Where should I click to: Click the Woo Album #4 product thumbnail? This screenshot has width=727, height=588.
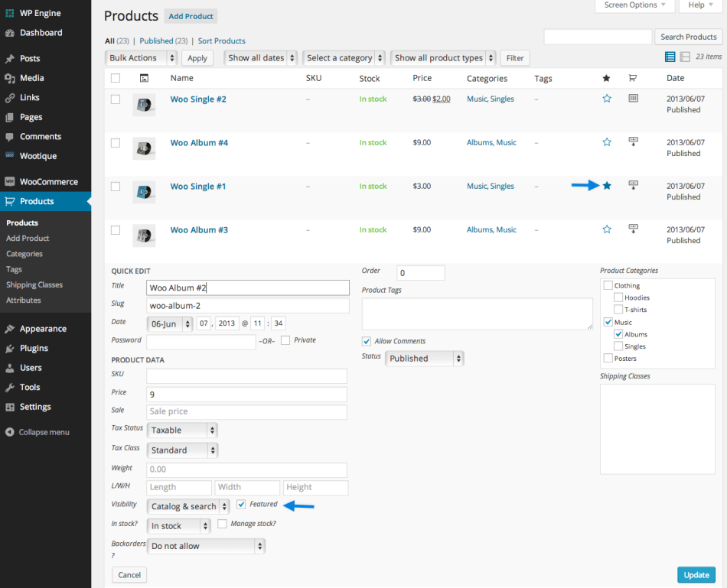click(145, 148)
